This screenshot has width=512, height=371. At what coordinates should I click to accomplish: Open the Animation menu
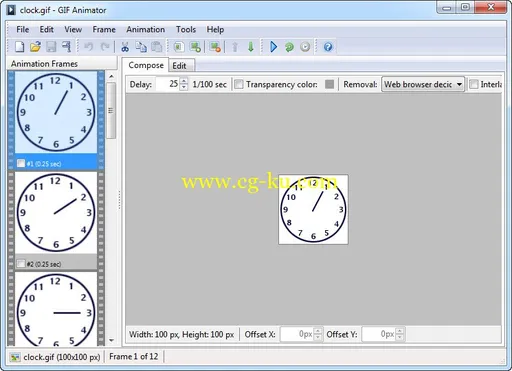point(145,29)
